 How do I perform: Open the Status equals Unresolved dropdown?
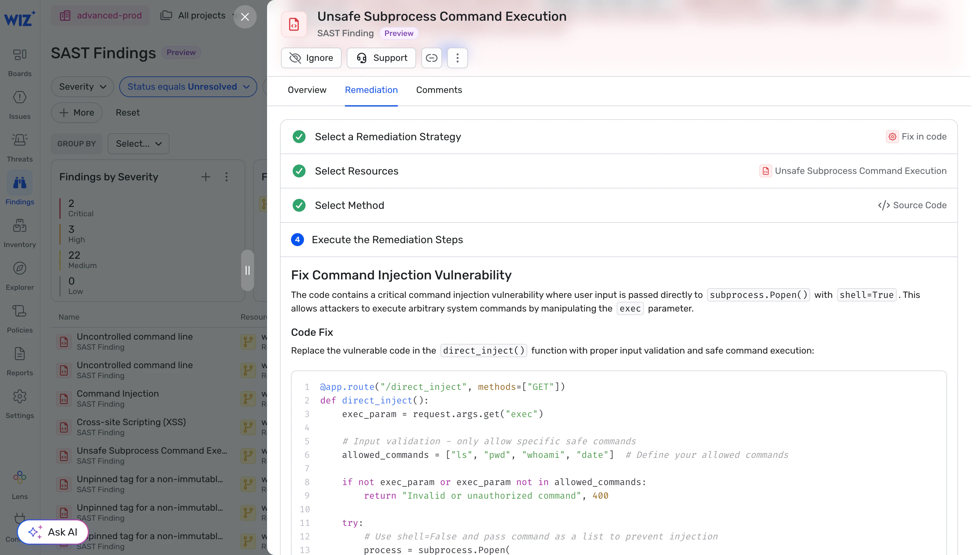click(x=188, y=87)
